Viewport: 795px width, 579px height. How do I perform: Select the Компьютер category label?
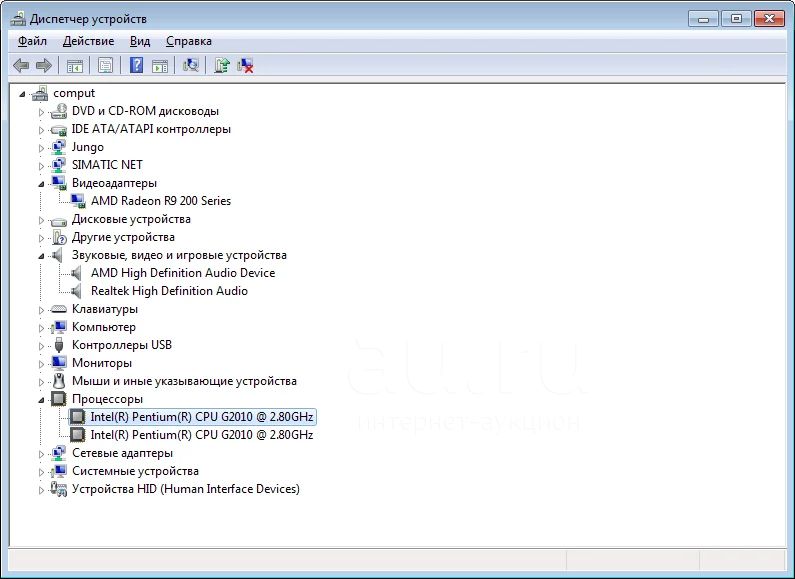coord(104,327)
